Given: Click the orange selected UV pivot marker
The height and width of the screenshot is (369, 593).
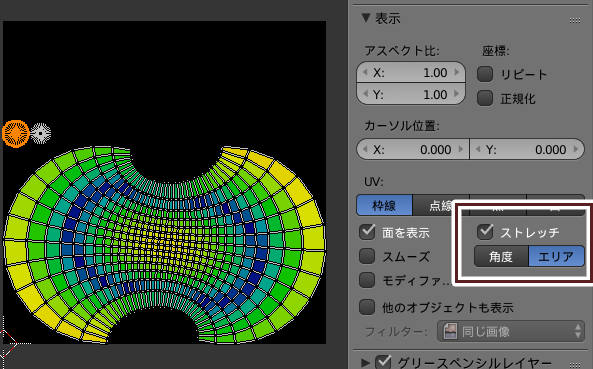Looking at the screenshot, I should click(x=16, y=133).
